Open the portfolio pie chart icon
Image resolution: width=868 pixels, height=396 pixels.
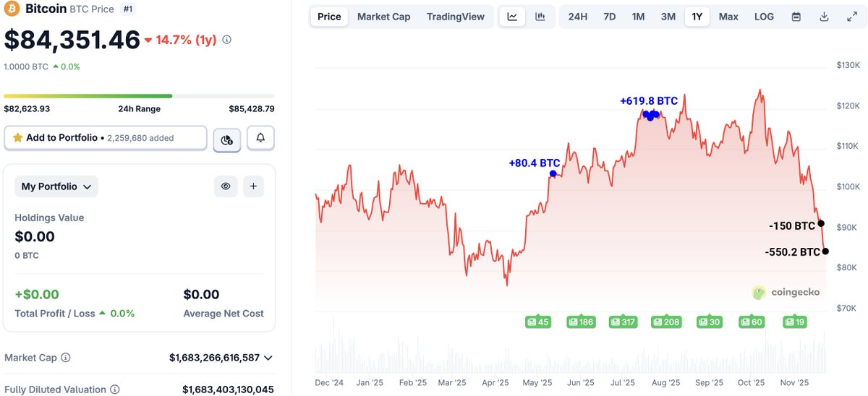coord(226,139)
